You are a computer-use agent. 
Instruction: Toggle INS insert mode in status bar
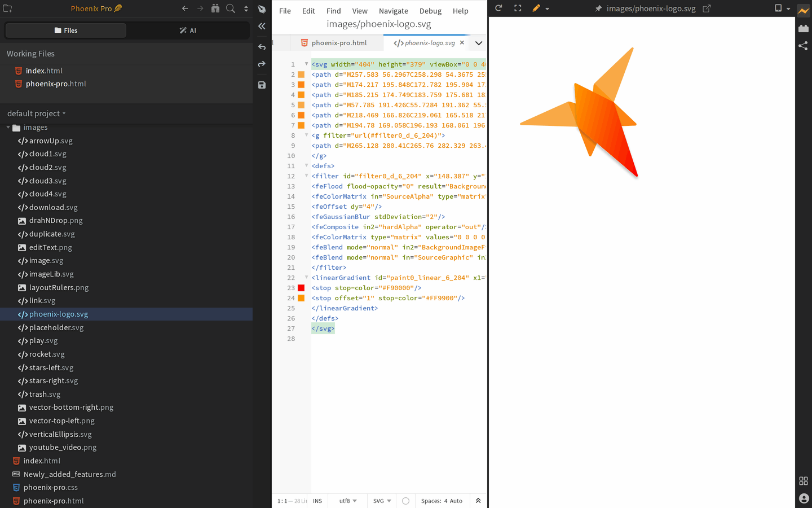[317, 501]
